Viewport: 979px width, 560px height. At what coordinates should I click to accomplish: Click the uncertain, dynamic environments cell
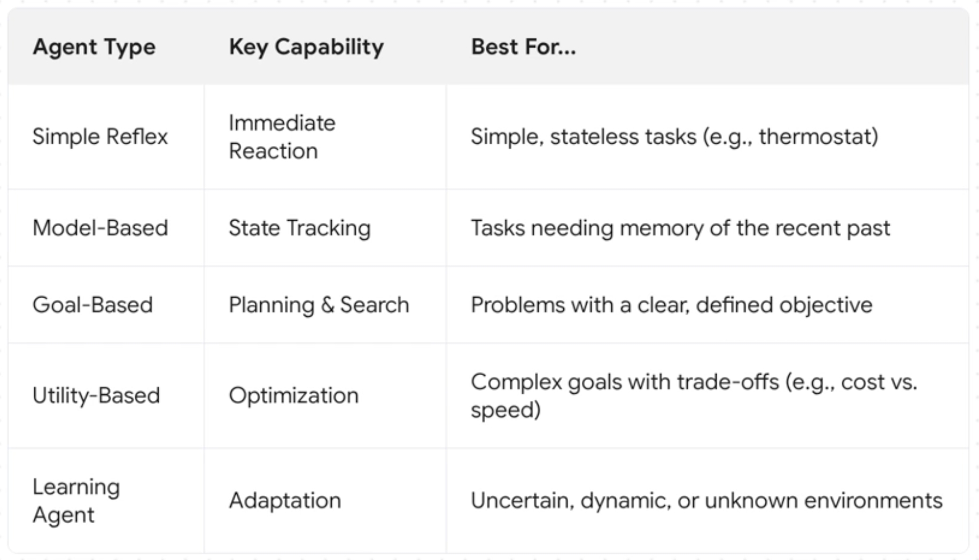tap(706, 501)
